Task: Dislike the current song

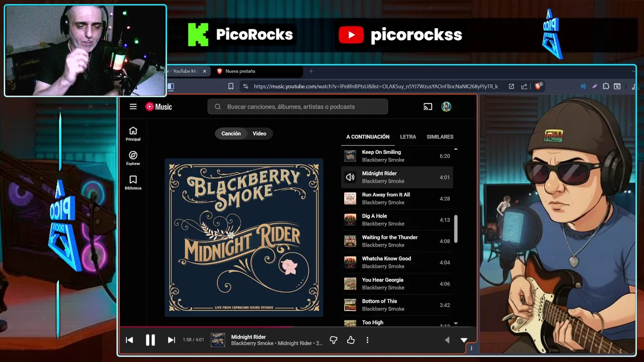Action: tap(333, 340)
